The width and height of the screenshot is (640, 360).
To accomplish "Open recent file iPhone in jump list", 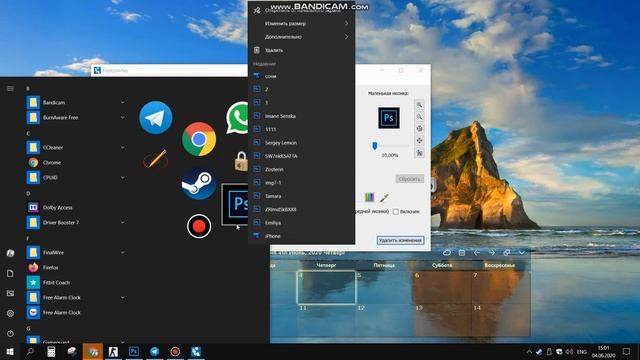I will pyautogui.click(x=301, y=236).
